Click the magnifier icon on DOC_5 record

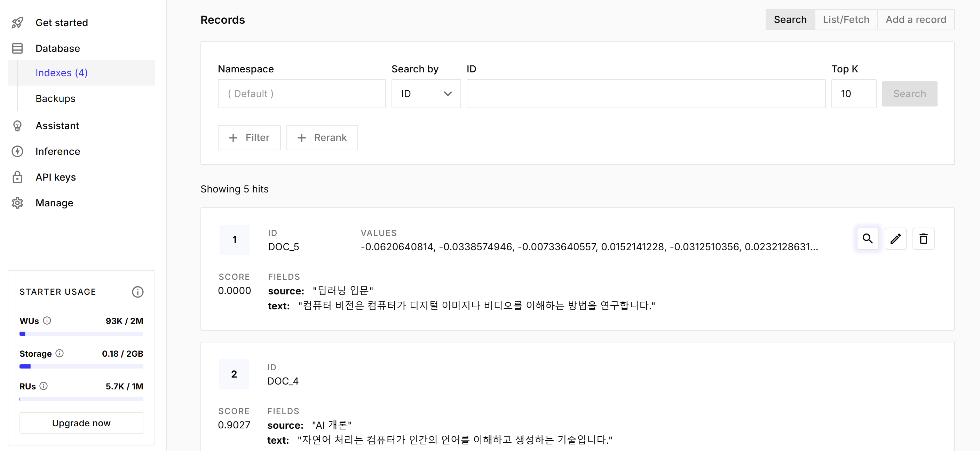point(867,239)
